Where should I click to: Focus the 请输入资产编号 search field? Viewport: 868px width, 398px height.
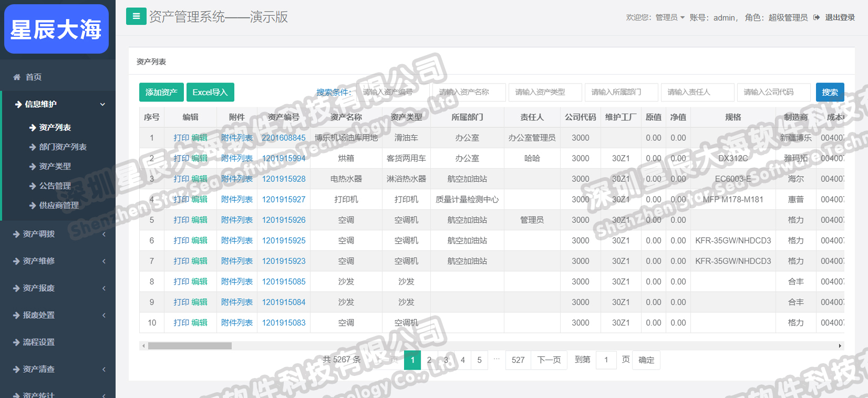(393, 92)
